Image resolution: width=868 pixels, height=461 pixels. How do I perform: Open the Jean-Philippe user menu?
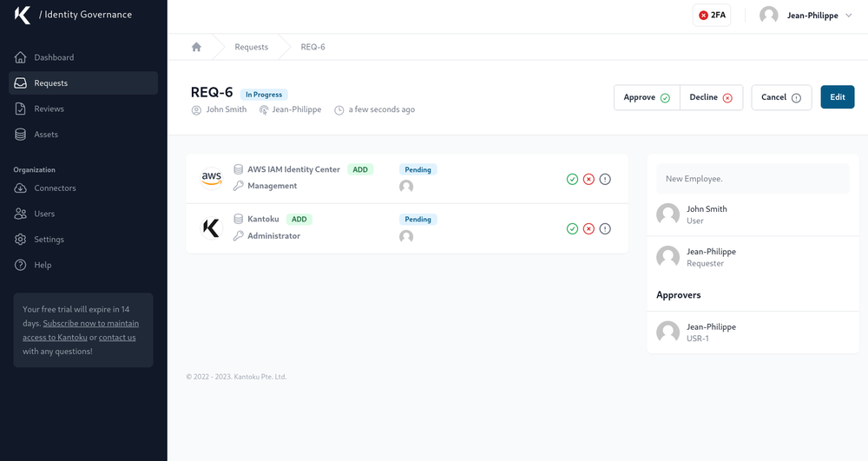click(x=805, y=15)
